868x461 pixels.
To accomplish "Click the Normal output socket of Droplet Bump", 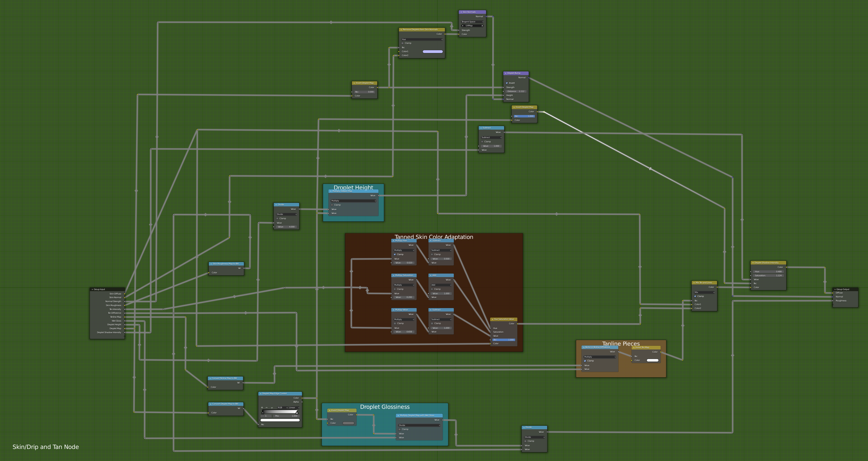I will [x=529, y=78].
